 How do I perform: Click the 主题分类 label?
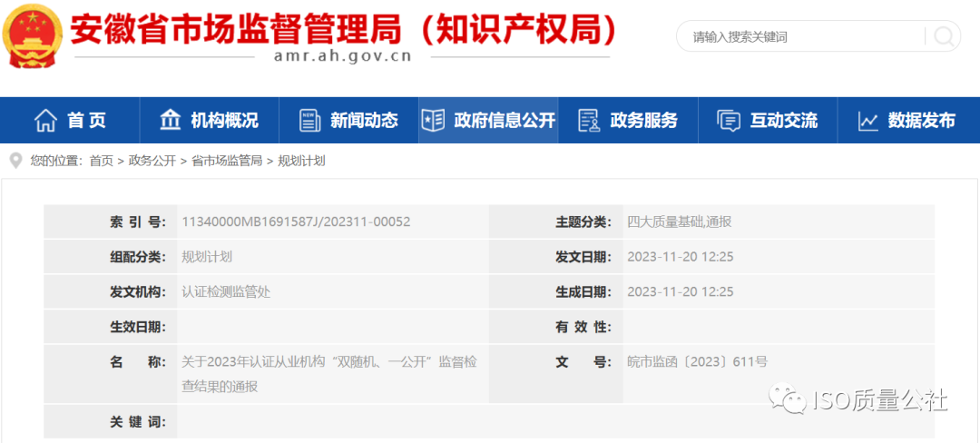coord(583,221)
